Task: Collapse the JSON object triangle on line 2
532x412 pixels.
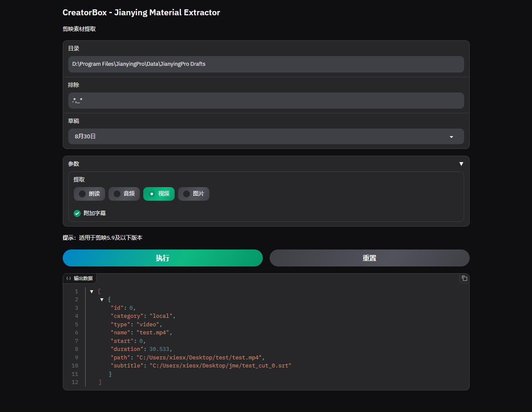Action: tap(102, 300)
